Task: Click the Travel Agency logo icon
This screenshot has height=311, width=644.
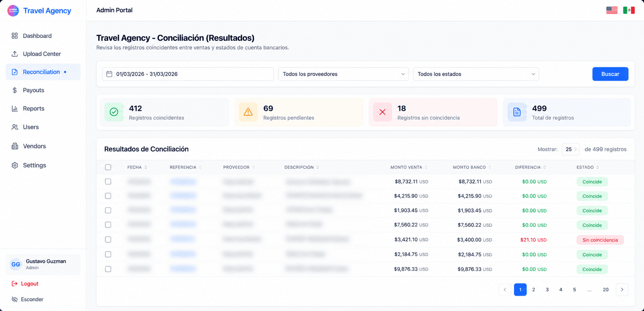Action: pos(13,11)
